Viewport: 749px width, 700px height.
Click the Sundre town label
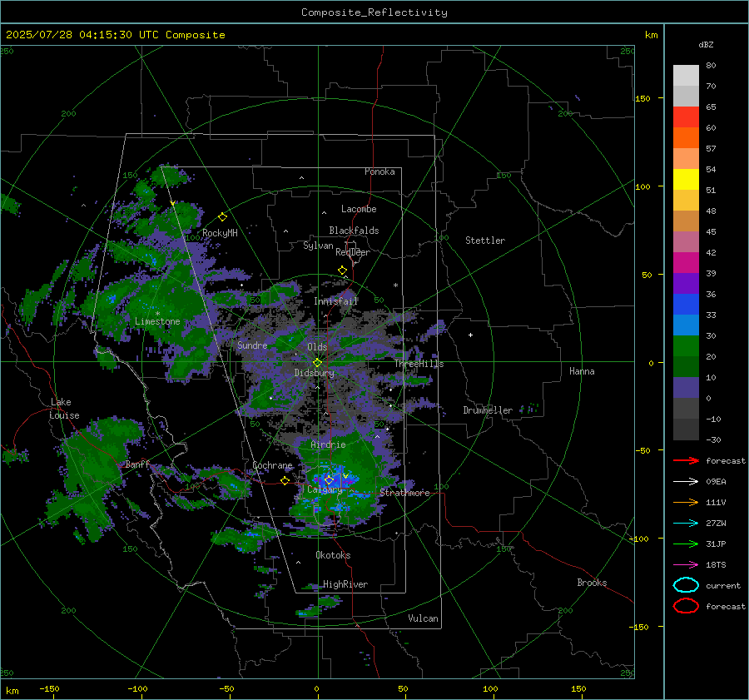coord(252,345)
